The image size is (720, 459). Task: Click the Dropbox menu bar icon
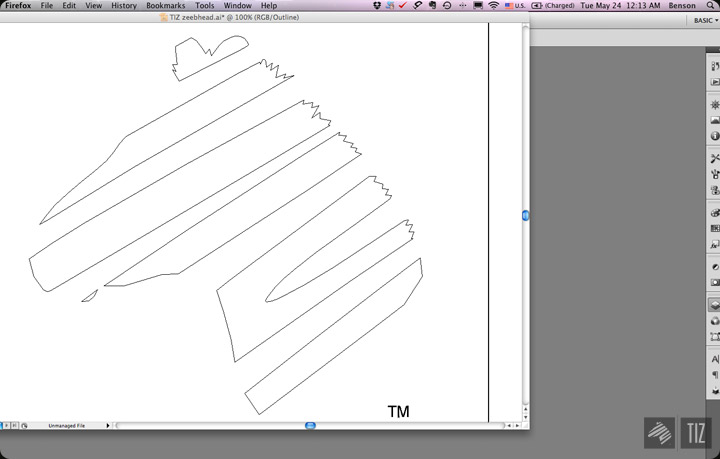[x=376, y=6]
